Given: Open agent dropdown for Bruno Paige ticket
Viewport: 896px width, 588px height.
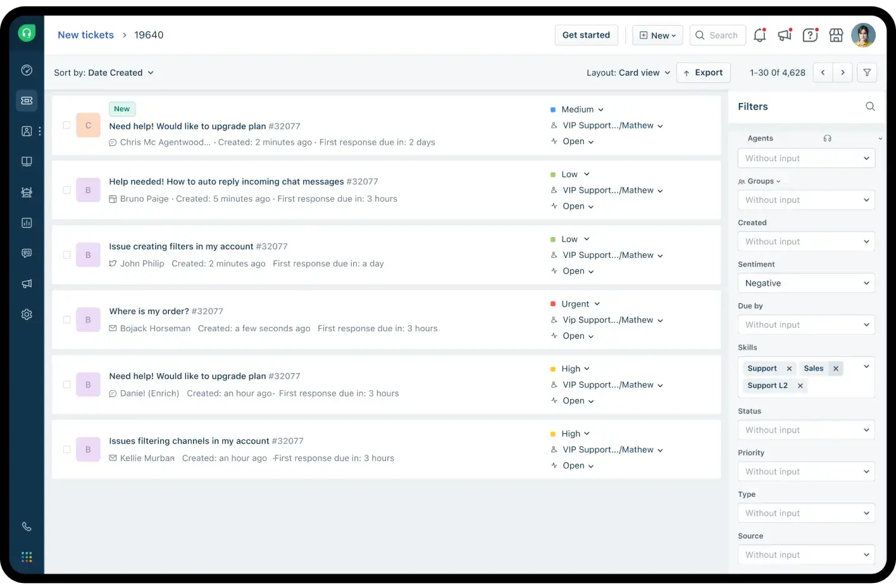Looking at the screenshot, I should [x=607, y=190].
